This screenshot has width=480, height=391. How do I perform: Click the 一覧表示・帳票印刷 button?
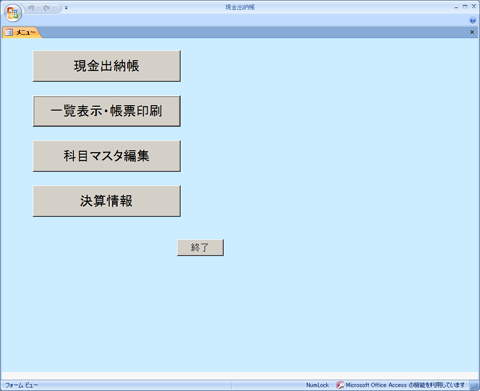click(107, 111)
